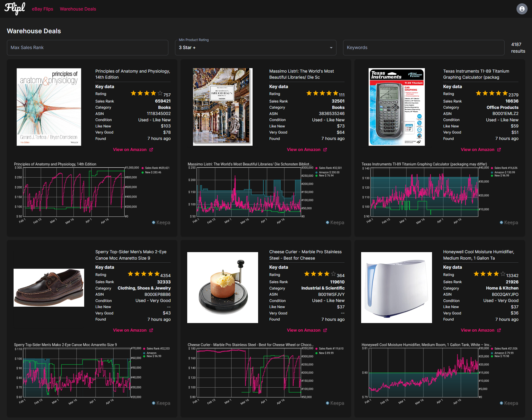Click external-link icon for Honeywell Humidifier
The image size is (532, 420).
point(499,330)
